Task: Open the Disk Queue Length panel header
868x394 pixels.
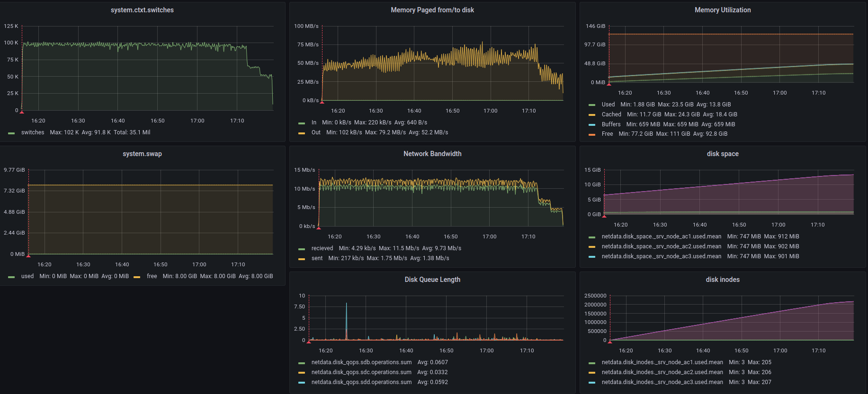Action: coord(432,280)
